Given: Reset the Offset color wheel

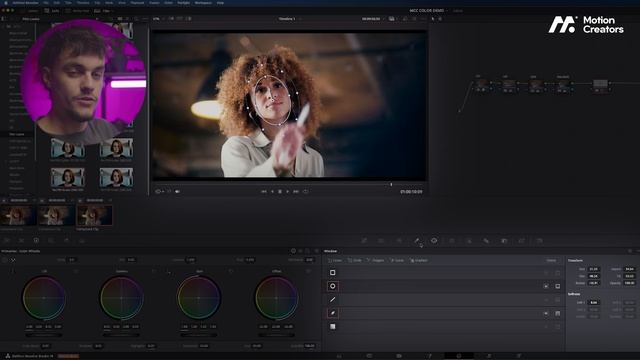Looking at the screenshot, I should coord(309,271).
